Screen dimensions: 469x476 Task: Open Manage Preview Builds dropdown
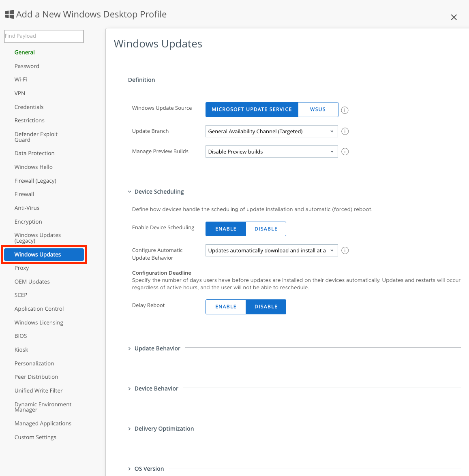click(271, 152)
